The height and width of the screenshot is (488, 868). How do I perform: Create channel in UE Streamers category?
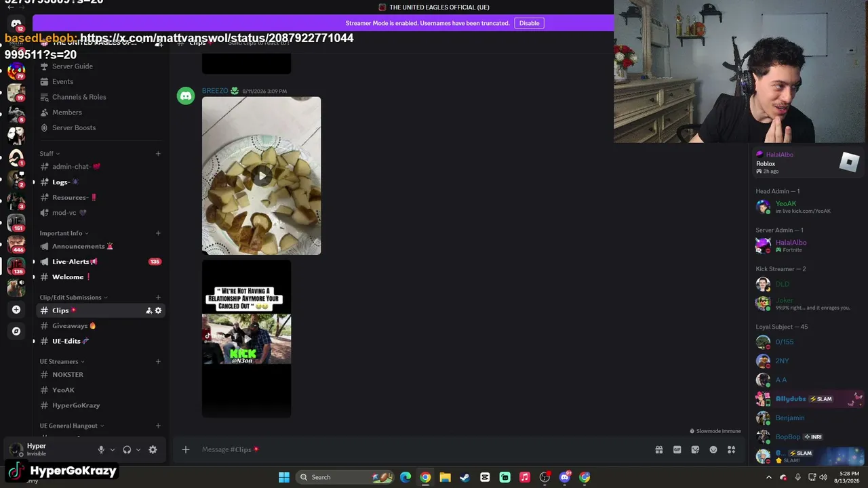click(x=158, y=361)
